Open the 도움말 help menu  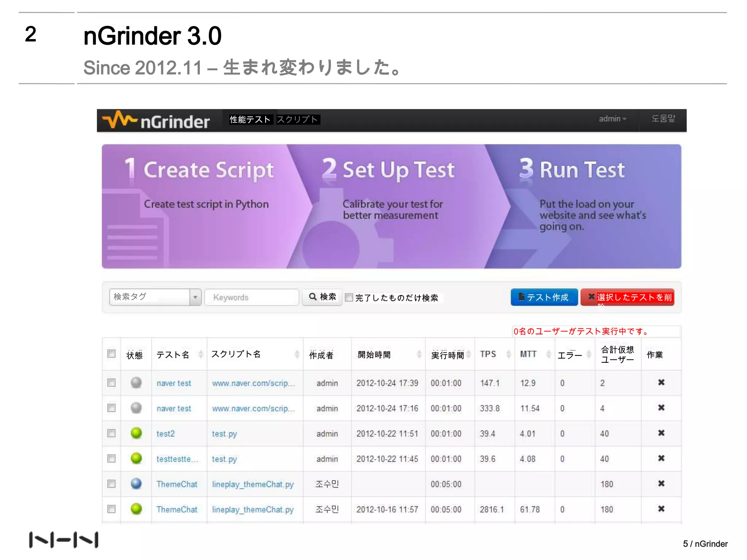pos(663,118)
